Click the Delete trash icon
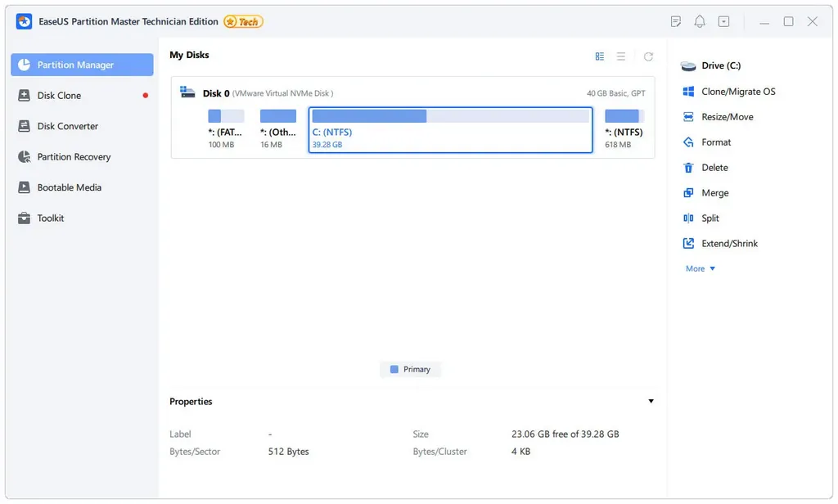 (x=688, y=168)
